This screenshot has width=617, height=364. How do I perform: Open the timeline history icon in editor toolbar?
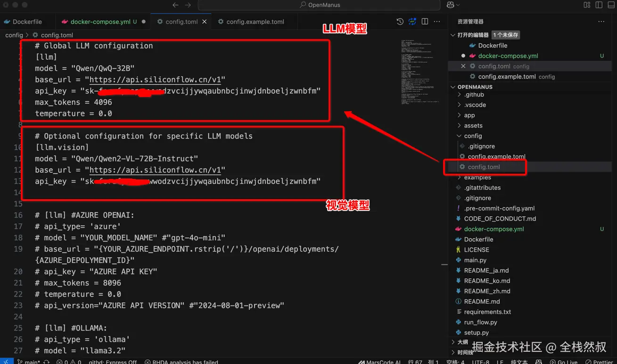point(400,22)
